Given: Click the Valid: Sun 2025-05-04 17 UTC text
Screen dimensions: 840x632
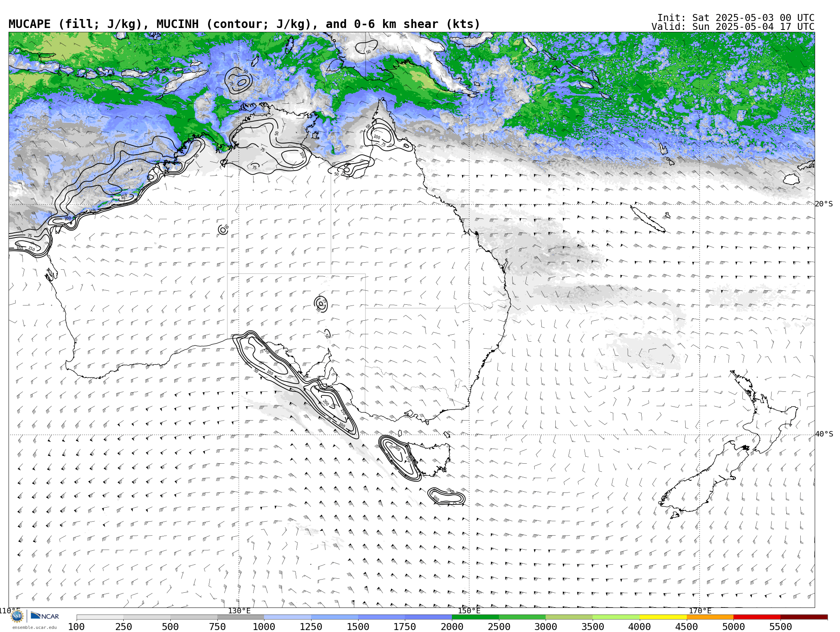Looking at the screenshot, I should [733, 27].
